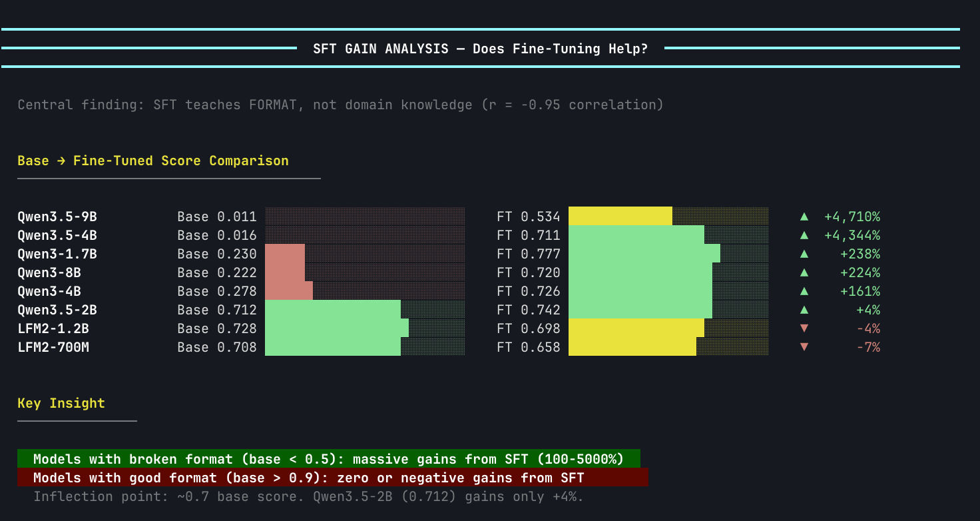The height and width of the screenshot is (521, 980).
Task: Click the green FT bar for Qwen3-1.7B
Action: (644, 254)
